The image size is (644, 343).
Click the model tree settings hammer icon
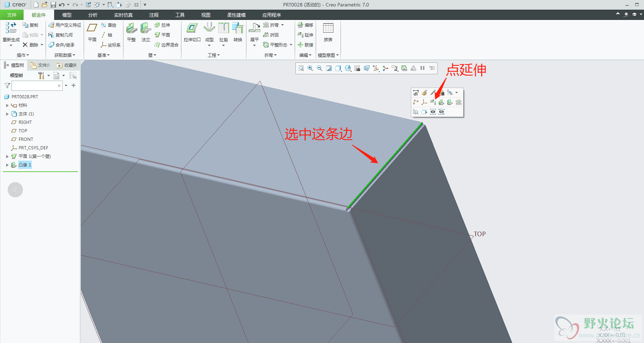click(x=41, y=76)
